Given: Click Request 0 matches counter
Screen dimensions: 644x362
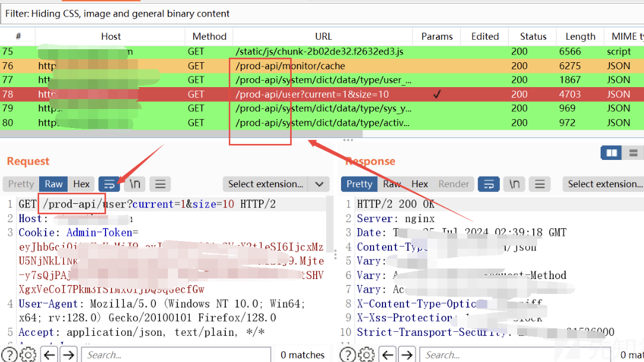Looking at the screenshot, I should pyautogui.click(x=302, y=355).
